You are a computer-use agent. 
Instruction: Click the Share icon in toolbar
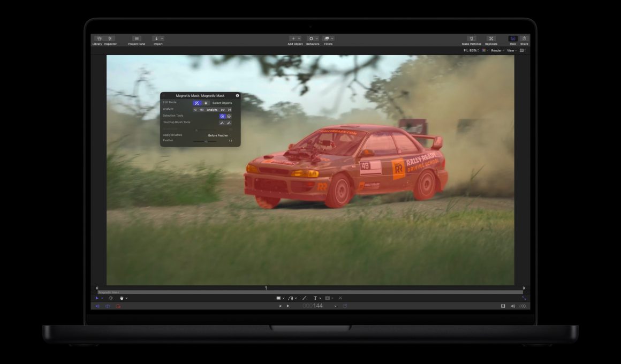click(x=524, y=39)
